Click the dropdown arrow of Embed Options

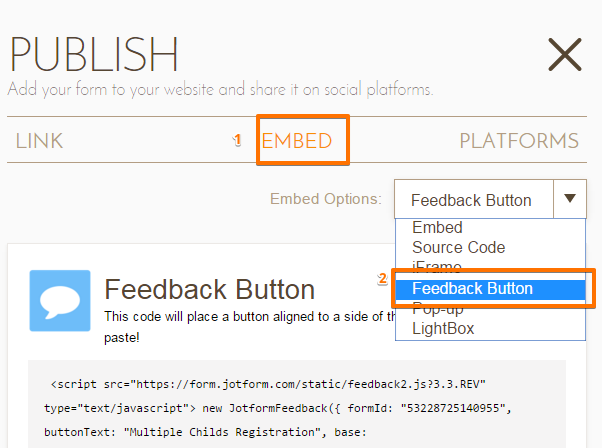point(570,198)
